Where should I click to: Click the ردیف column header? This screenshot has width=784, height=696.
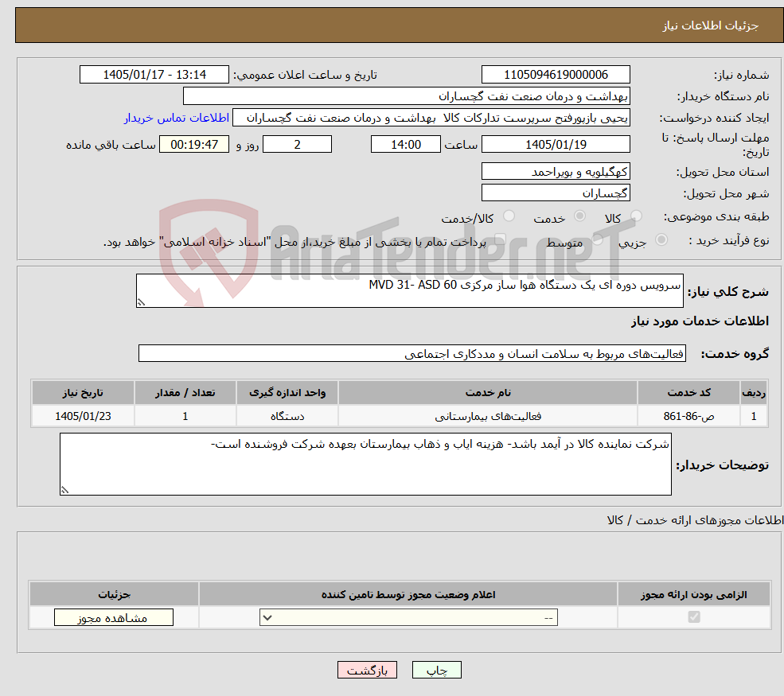click(x=754, y=392)
